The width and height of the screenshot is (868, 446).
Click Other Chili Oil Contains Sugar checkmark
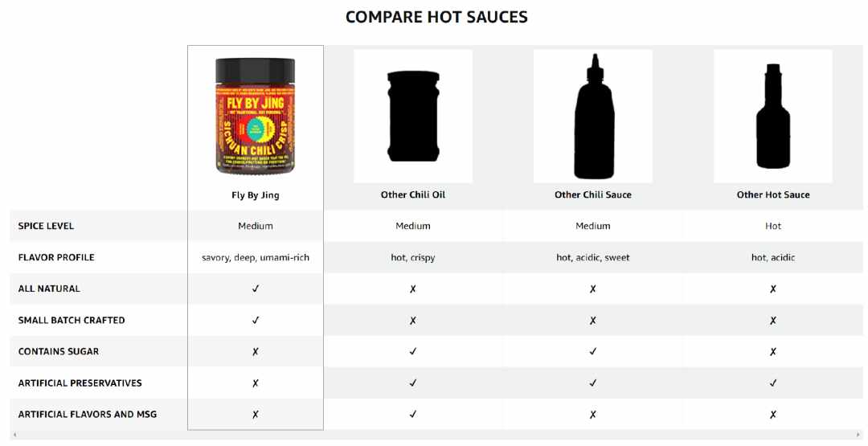click(x=413, y=351)
